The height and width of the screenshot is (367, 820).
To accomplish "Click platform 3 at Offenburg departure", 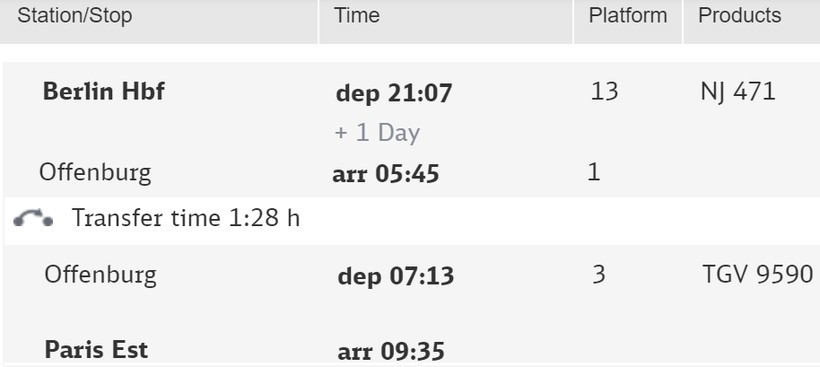I will 599,274.
